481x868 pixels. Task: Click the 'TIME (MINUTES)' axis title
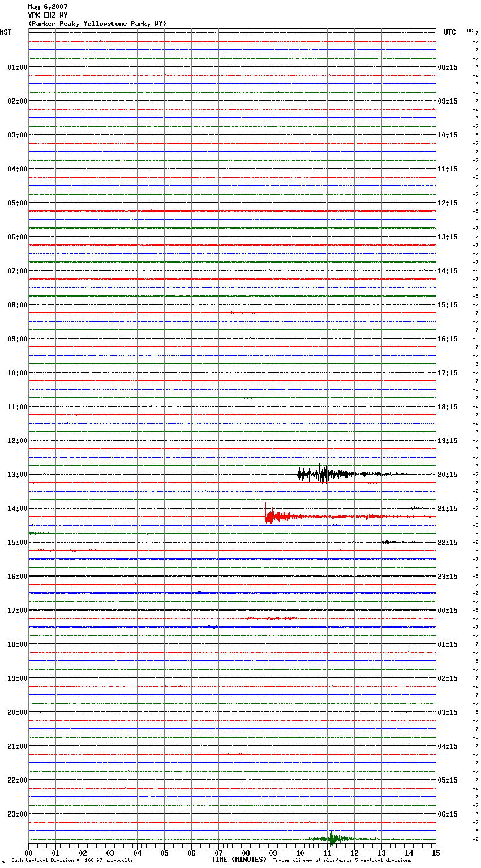(239, 860)
